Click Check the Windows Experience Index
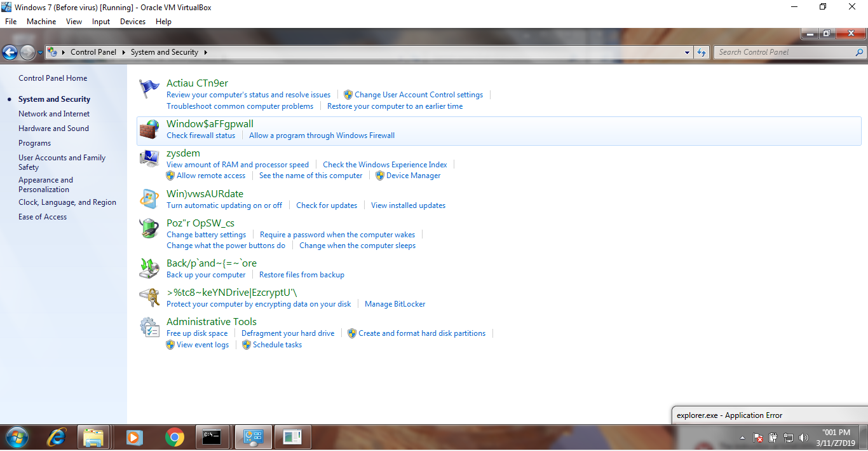The image size is (868, 451). coord(385,165)
